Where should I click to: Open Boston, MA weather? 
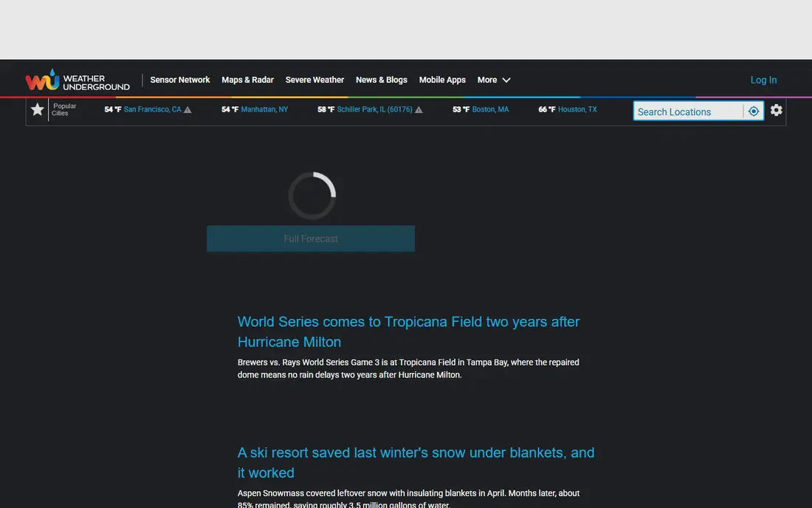click(490, 109)
